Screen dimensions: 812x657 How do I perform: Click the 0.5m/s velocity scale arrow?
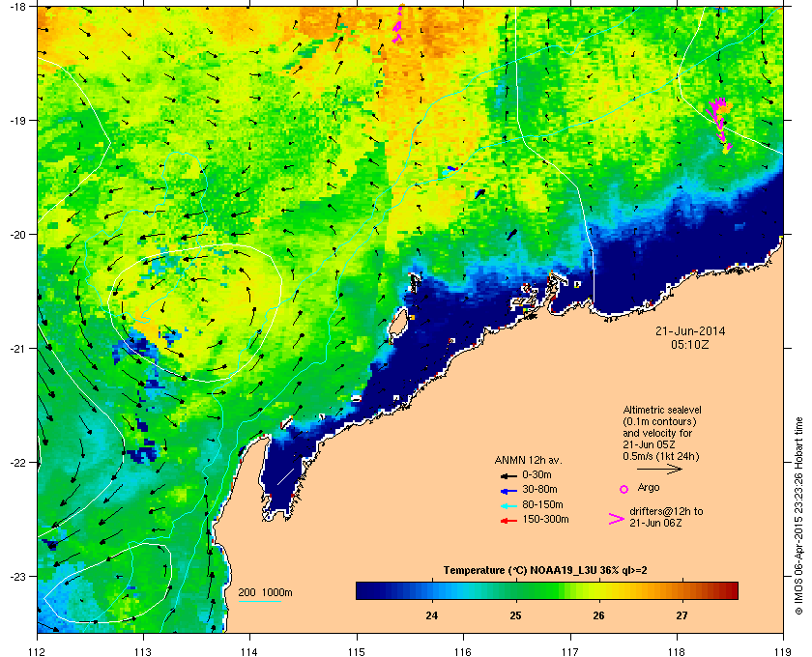[659, 469]
